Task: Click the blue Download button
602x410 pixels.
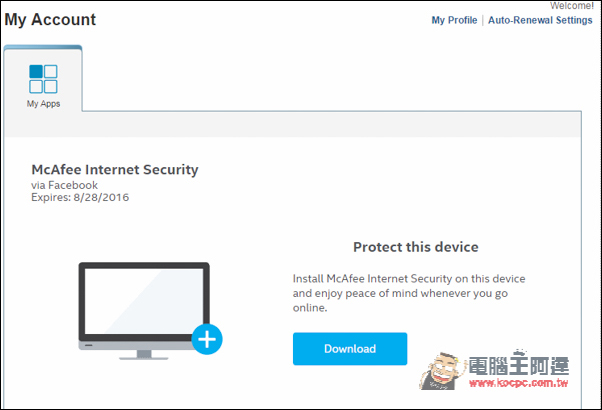Action: tap(350, 349)
